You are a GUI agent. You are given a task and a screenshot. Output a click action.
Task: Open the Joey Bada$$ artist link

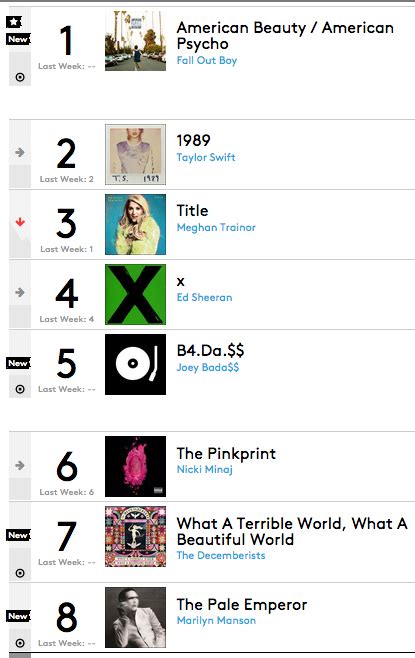coord(208,367)
